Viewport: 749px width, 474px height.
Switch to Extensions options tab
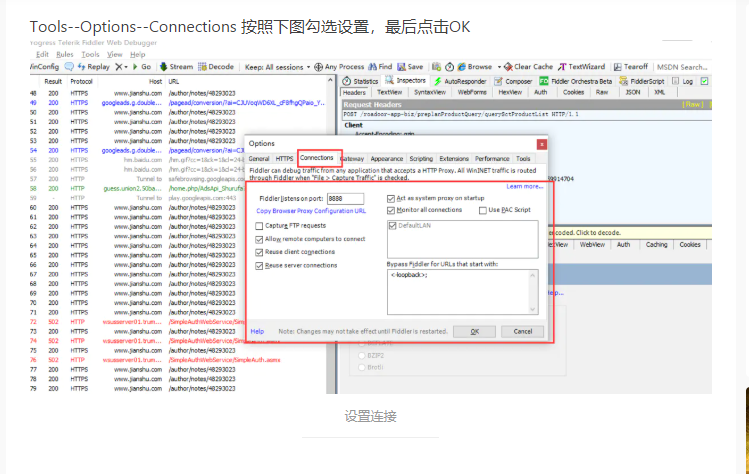coord(454,159)
